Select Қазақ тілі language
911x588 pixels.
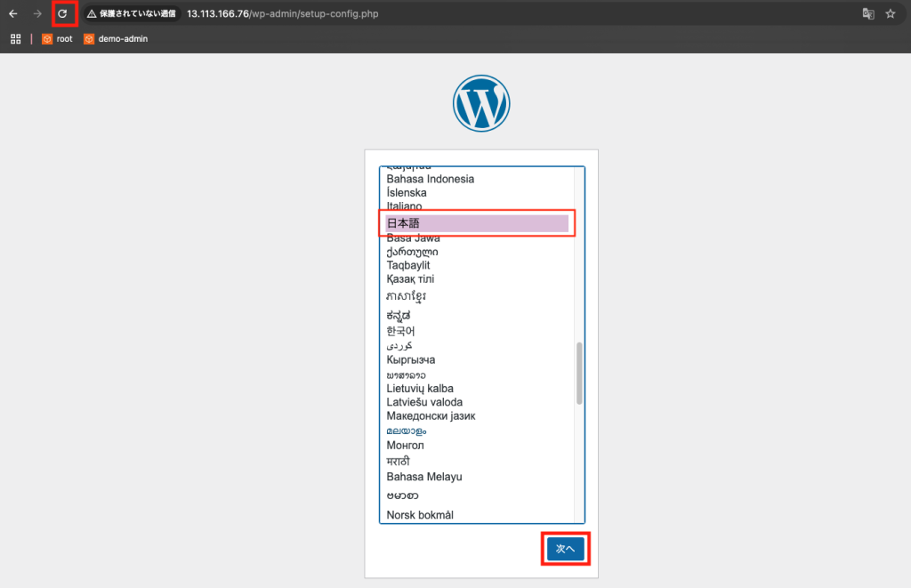point(477,279)
